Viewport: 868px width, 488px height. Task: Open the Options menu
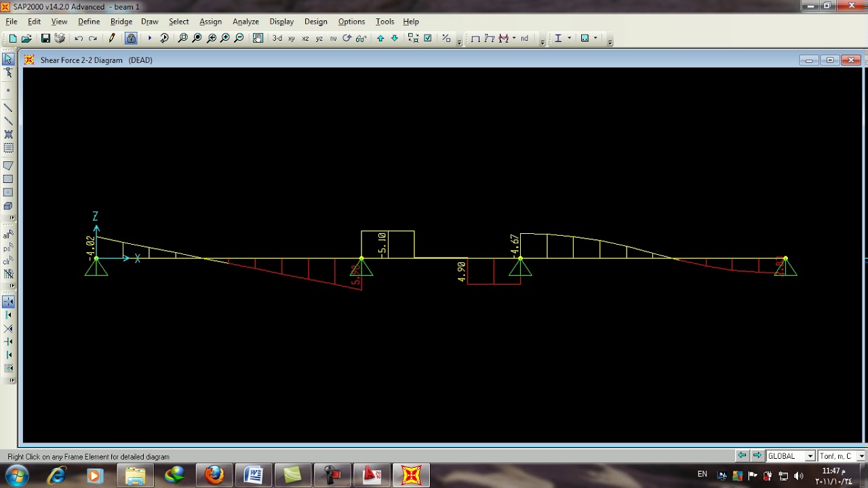point(351,22)
